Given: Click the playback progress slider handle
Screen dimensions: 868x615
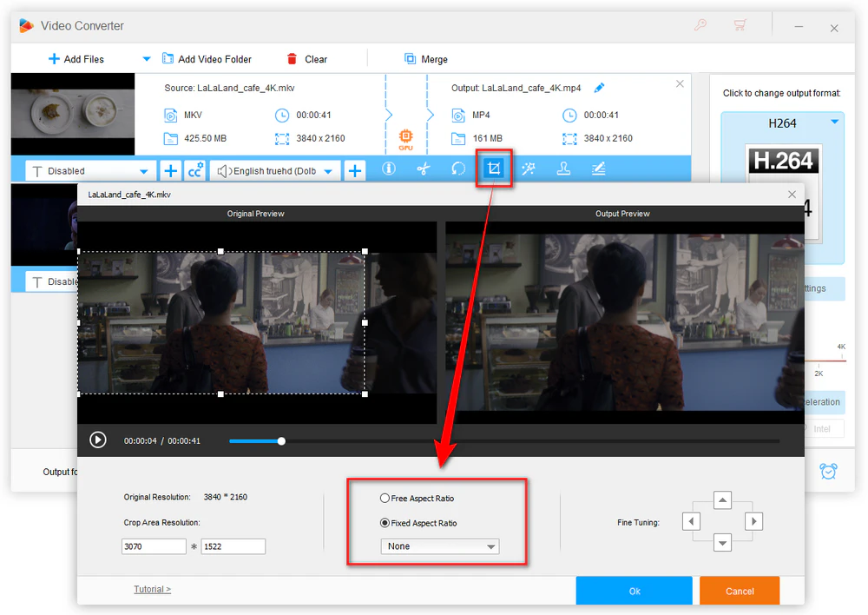Looking at the screenshot, I should (x=281, y=441).
